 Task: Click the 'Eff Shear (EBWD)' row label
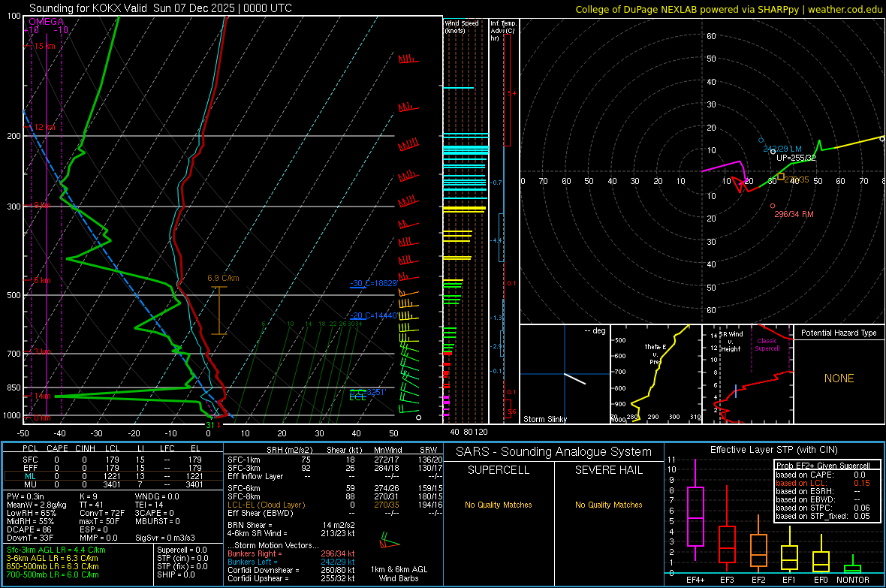tap(261, 513)
